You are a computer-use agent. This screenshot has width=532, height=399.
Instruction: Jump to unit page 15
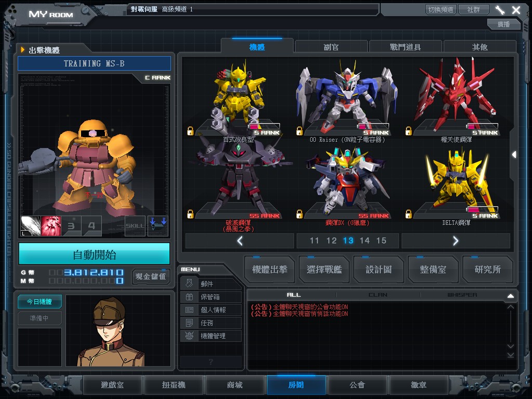[381, 241]
